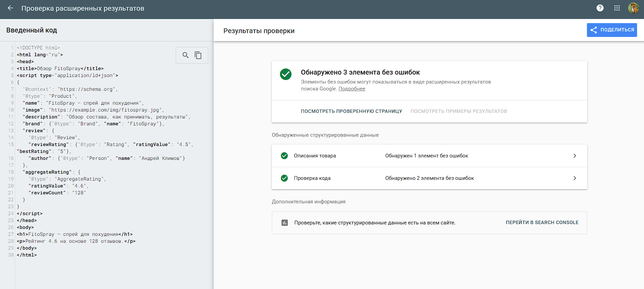
Task: Click the 'Результаты проверки' heading
Action: (x=259, y=31)
